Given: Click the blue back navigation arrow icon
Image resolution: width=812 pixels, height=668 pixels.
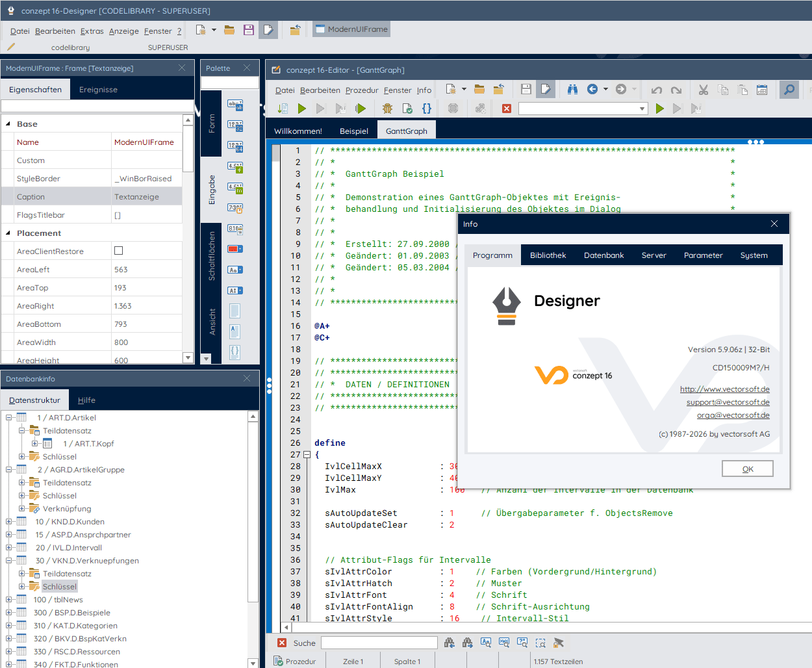Looking at the screenshot, I should click(x=592, y=90).
